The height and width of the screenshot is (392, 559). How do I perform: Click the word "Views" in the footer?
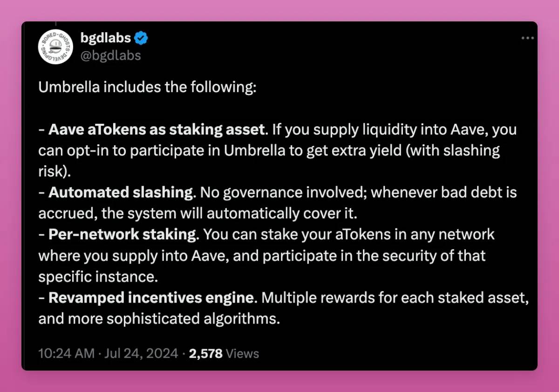pyautogui.click(x=242, y=353)
